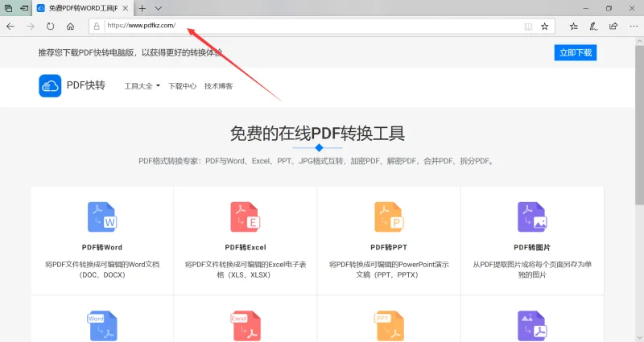
Task: Show tabs you've set aside
Action: tap(8, 8)
